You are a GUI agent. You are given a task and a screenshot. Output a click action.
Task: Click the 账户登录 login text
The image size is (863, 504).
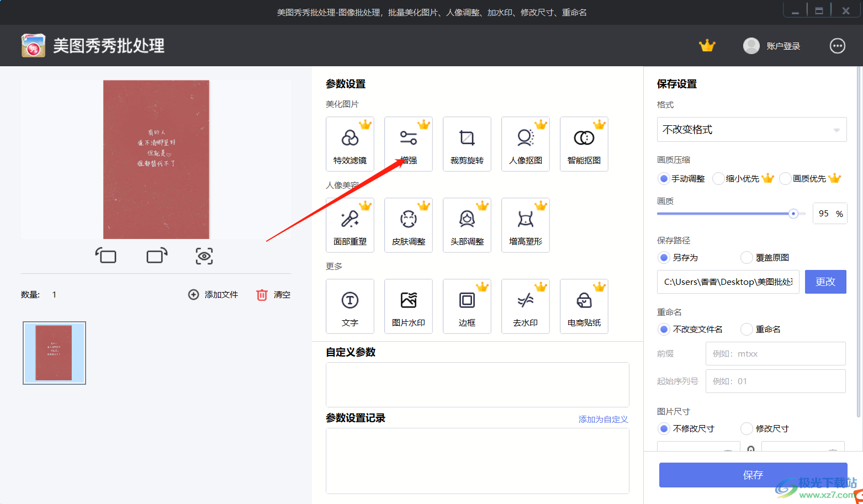click(x=783, y=46)
